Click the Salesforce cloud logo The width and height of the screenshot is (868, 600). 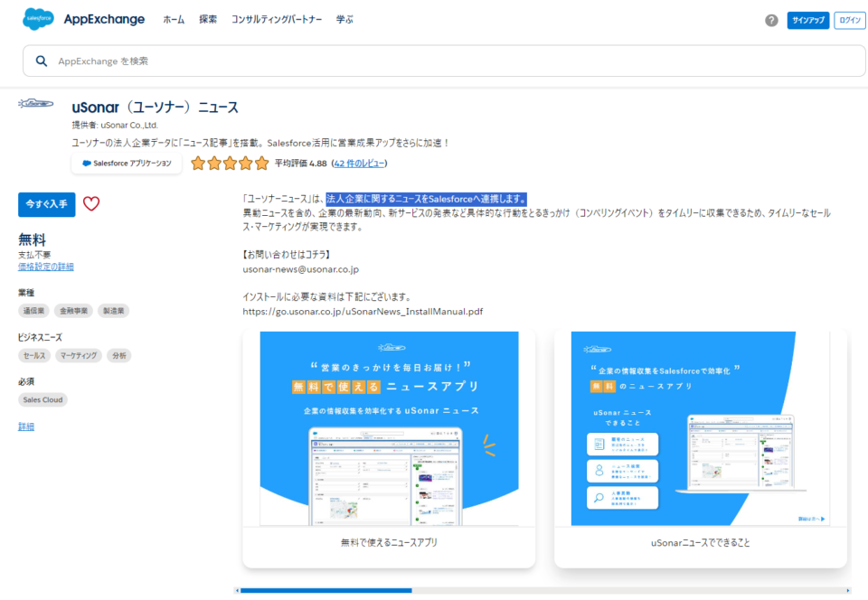pos(37,19)
